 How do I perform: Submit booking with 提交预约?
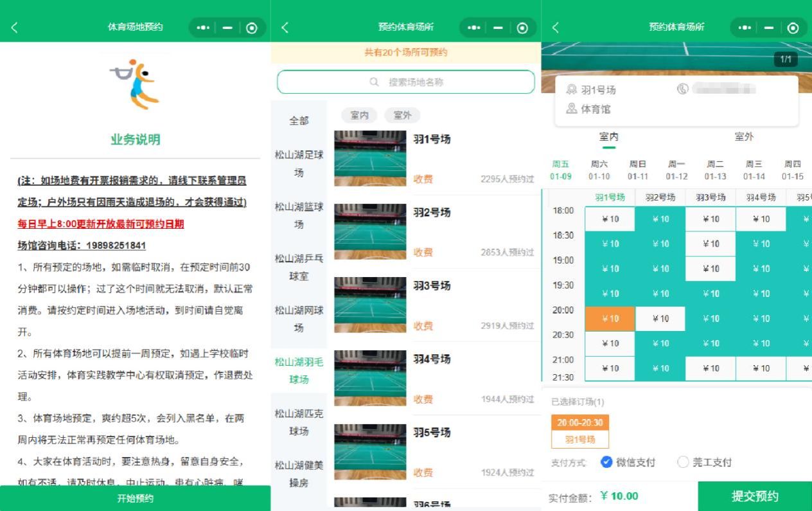[x=755, y=496]
